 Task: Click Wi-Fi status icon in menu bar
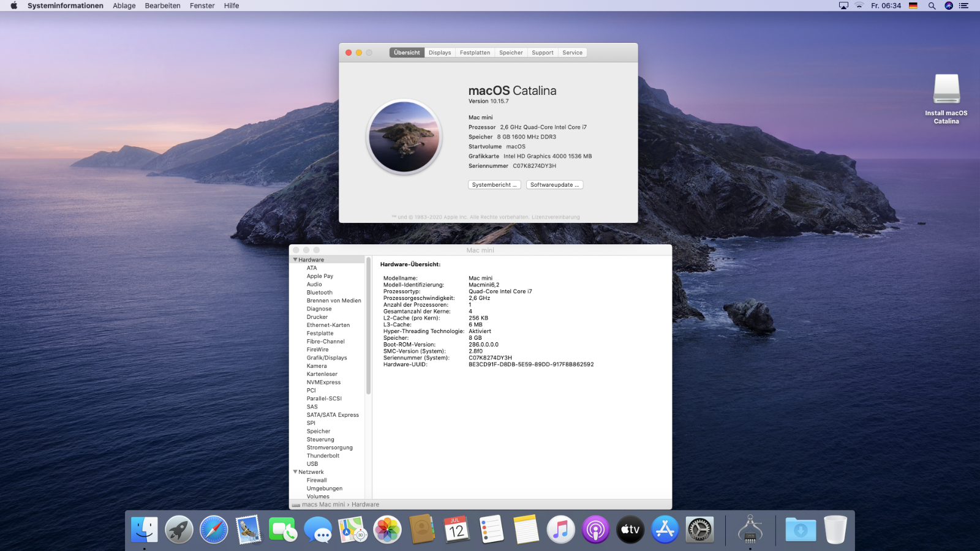[859, 6]
